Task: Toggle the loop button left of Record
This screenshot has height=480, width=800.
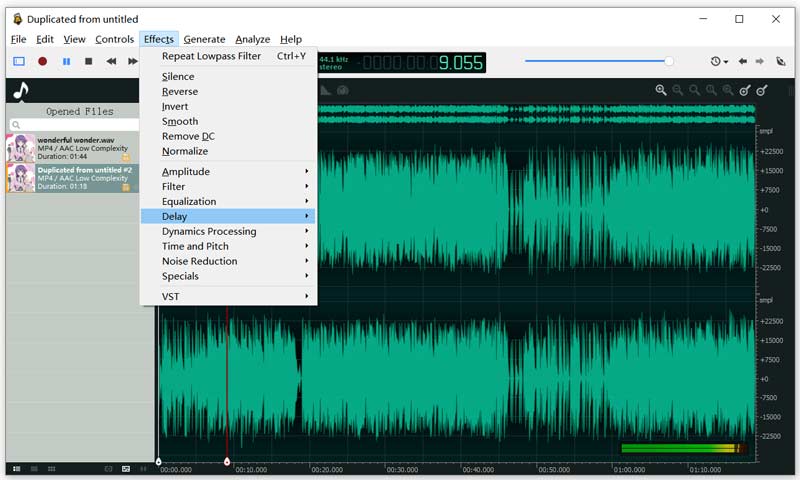Action: pos(18,62)
